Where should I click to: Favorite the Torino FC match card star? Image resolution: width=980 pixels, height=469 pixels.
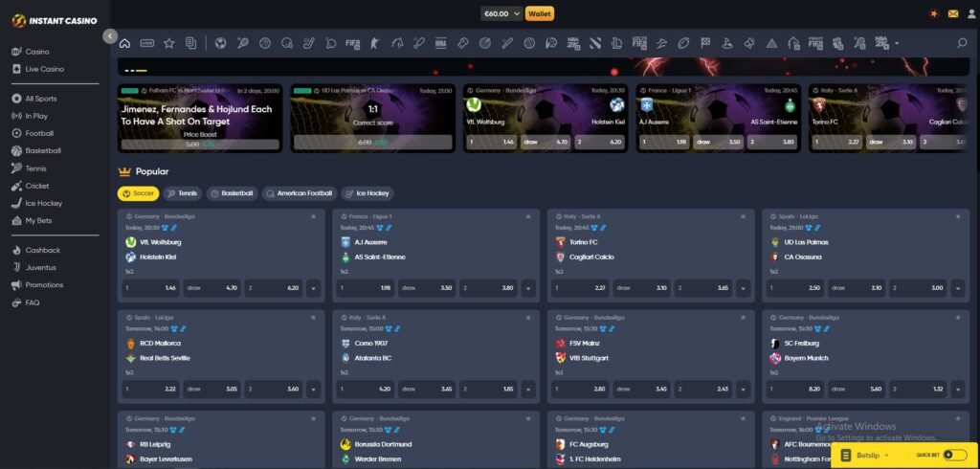click(x=743, y=216)
